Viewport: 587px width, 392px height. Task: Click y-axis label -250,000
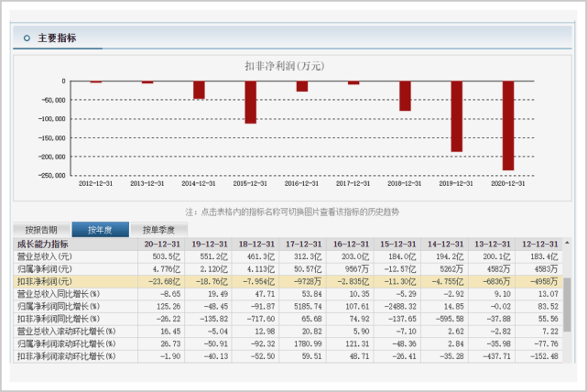[x=52, y=176]
